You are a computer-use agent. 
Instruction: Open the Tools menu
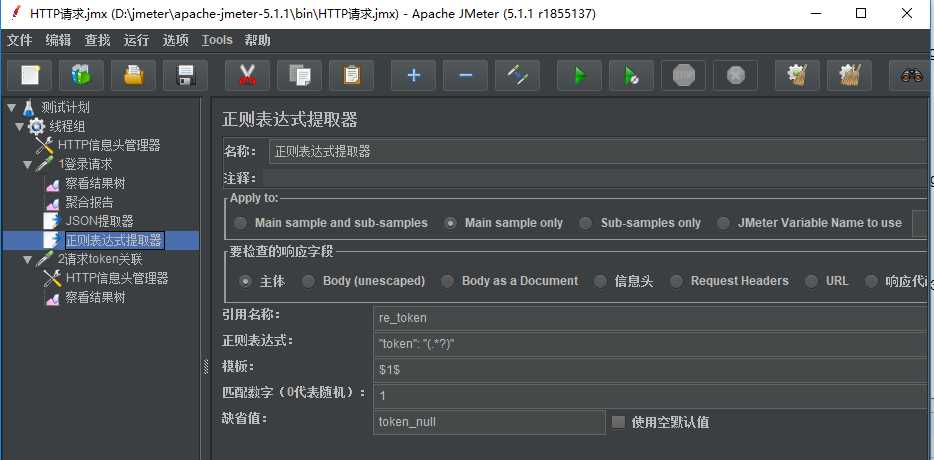point(217,41)
